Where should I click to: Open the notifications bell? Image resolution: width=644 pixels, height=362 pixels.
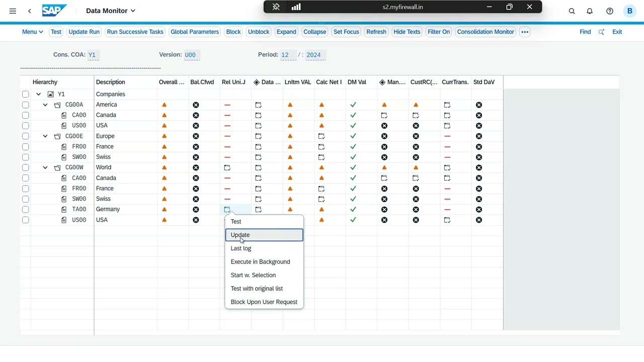(x=590, y=11)
